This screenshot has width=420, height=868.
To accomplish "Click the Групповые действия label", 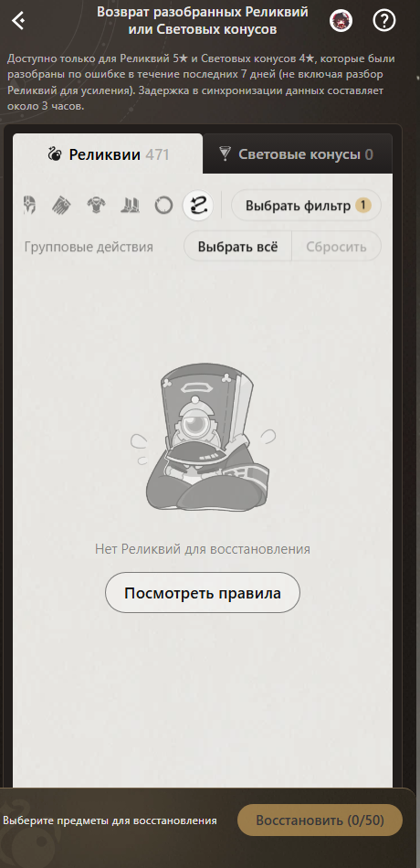I will [x=89, y=247].
